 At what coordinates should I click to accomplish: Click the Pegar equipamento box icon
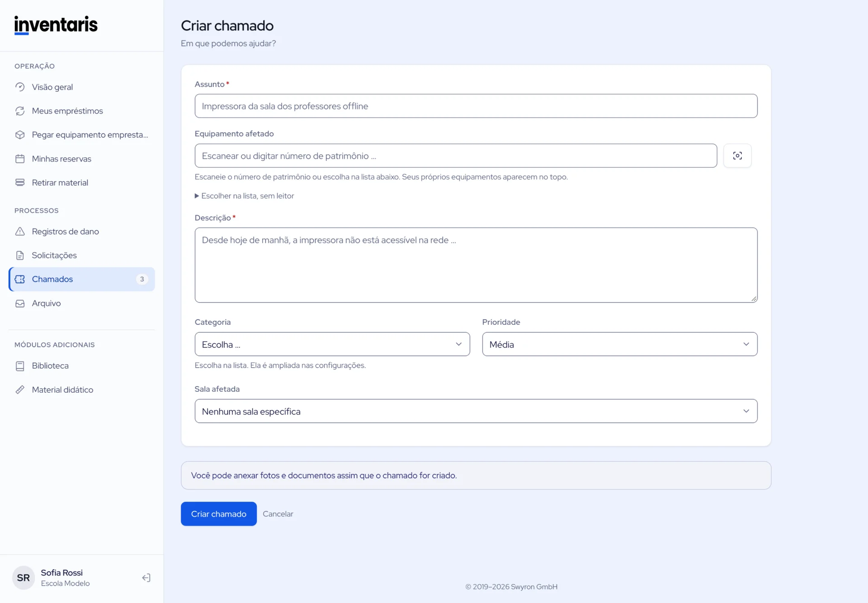(20, 135)
